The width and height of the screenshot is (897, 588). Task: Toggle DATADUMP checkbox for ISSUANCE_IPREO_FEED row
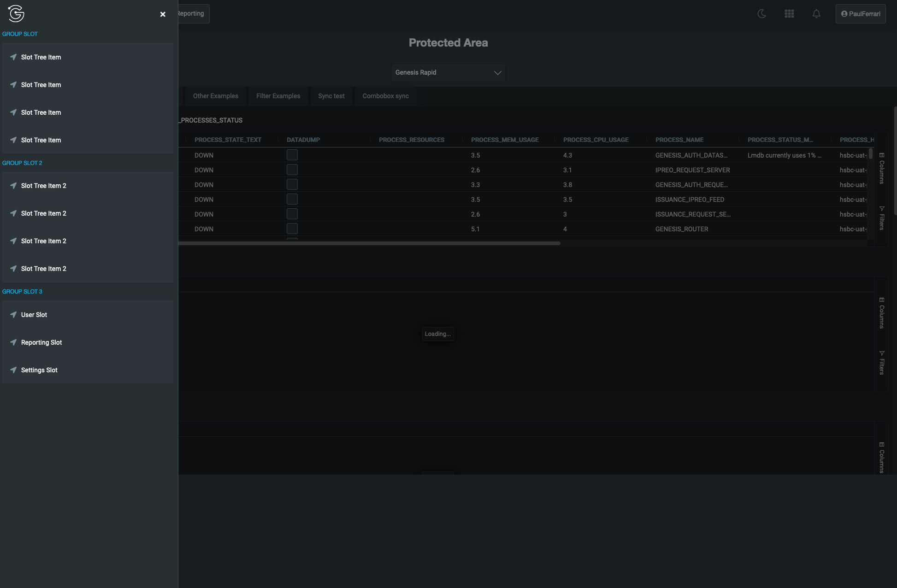[x=292, y=199]
